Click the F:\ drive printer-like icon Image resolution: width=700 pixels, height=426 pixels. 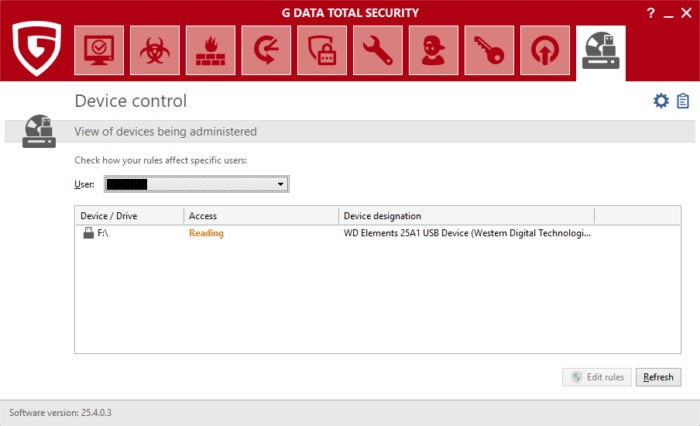[x=88, y=233]
